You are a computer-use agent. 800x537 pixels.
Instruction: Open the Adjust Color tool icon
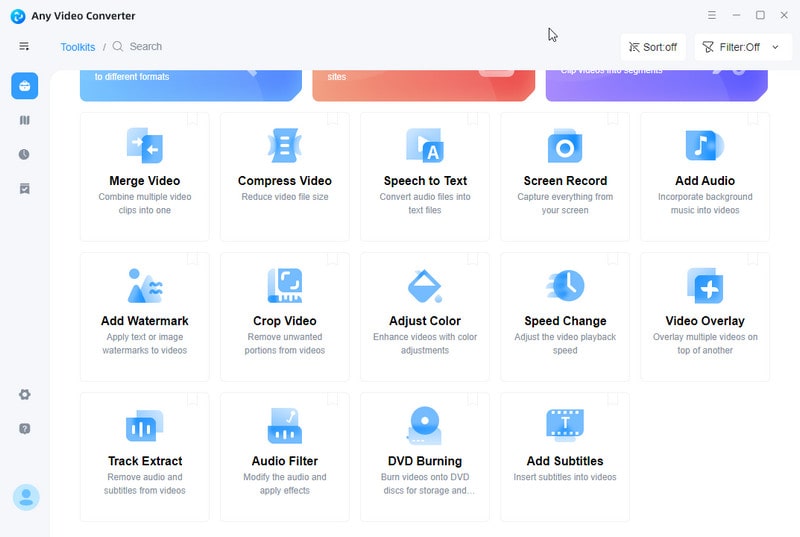tap(425, 286)
